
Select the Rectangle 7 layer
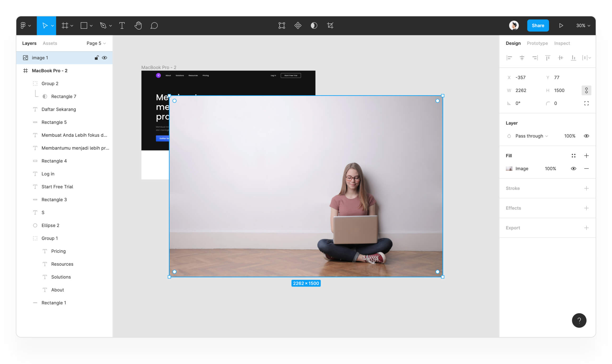click(64, 97)
